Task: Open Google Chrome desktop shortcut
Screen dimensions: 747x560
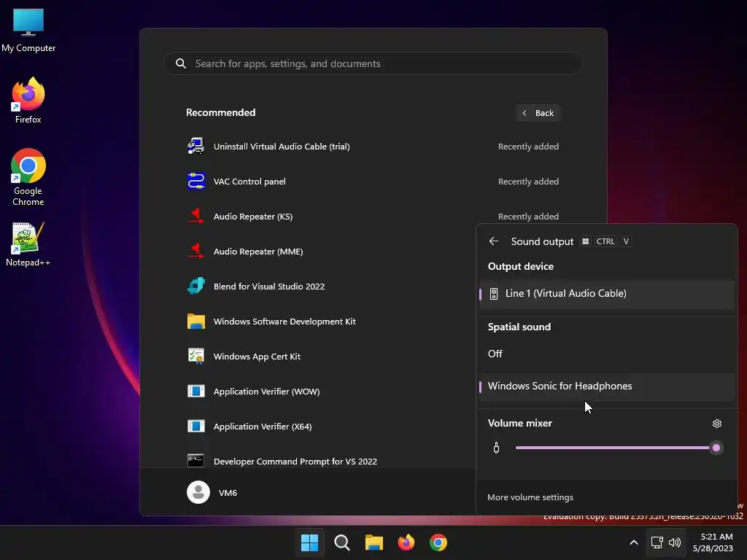Action: click(28, 177)
